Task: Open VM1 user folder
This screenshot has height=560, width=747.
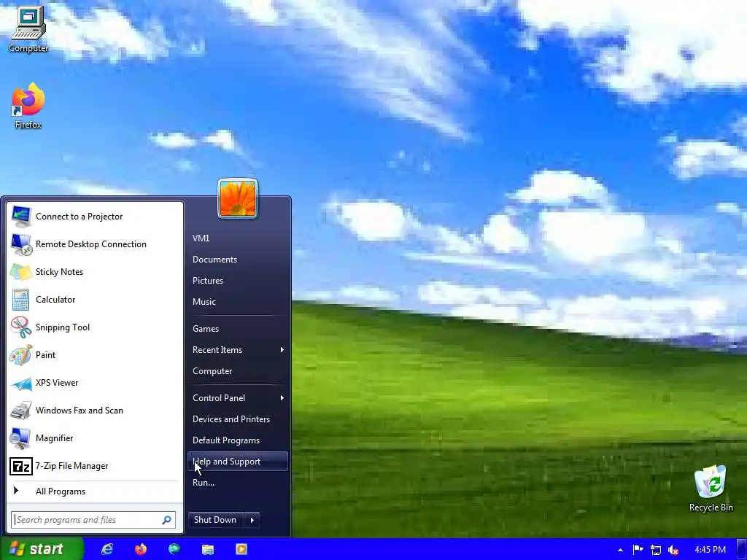Action: tap(238, 238)
